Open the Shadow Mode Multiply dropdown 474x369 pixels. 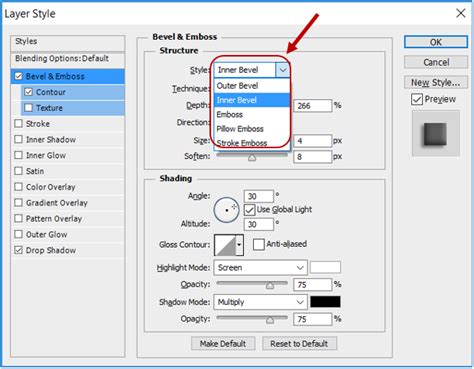tap(260, 302)
